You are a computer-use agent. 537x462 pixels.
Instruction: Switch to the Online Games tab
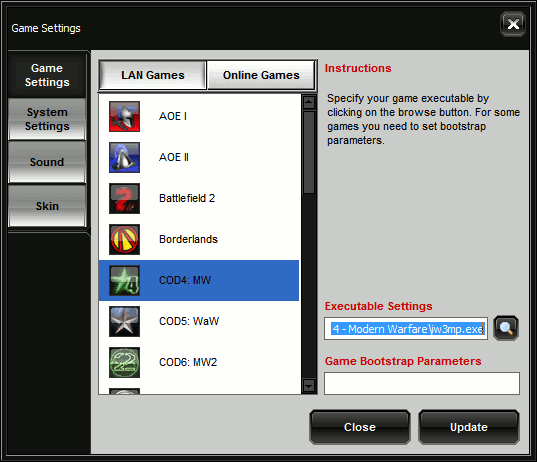tap(261, 75)
